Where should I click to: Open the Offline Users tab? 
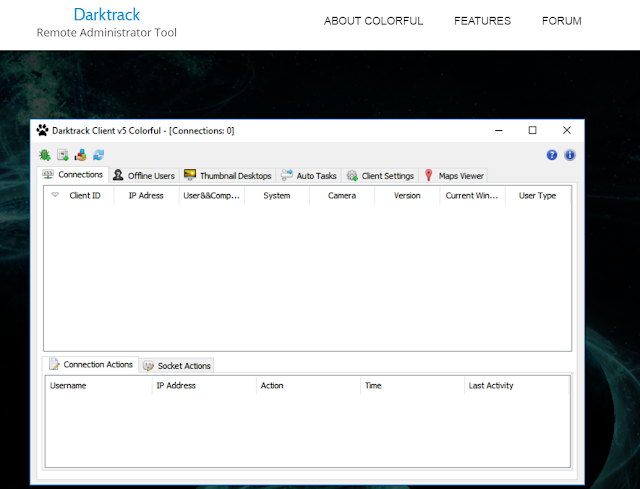(x=144, y=176)
